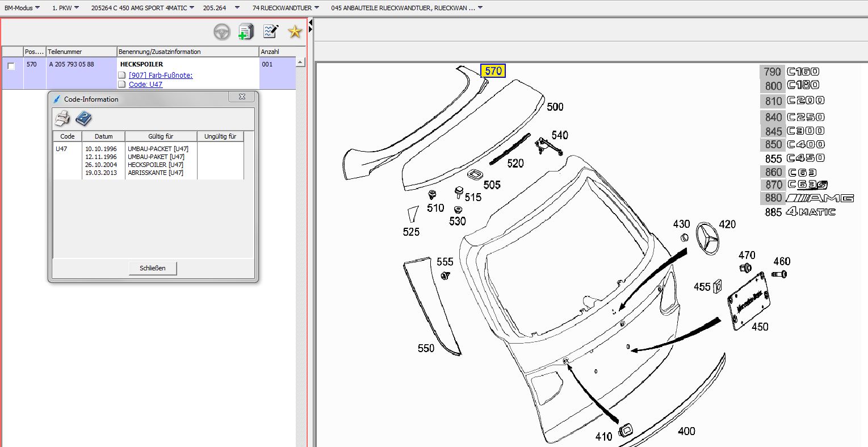Image resolution: width=868 pixels, height=447 pixels.
Task: Click the Gültig für column header
Action: tap(161, 136)
